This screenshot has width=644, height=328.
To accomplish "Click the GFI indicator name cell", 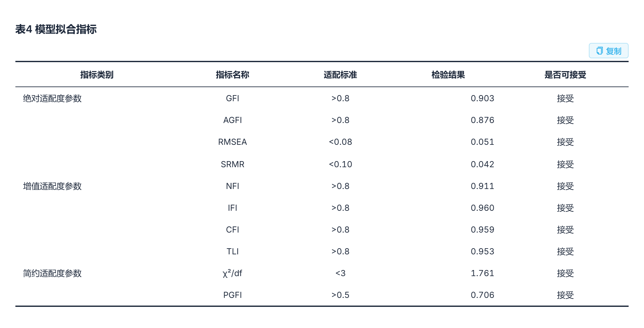I will click(x=233, y=98).
